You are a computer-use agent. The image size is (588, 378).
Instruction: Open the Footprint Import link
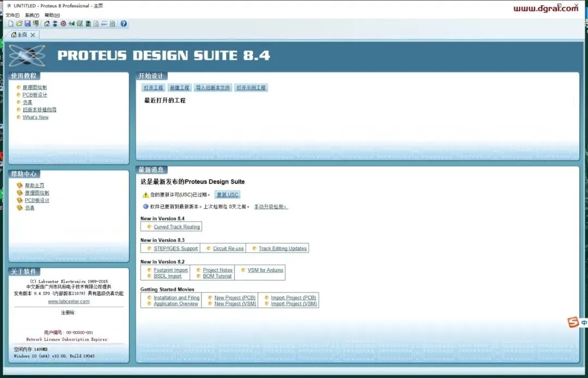tap(170, 270)
